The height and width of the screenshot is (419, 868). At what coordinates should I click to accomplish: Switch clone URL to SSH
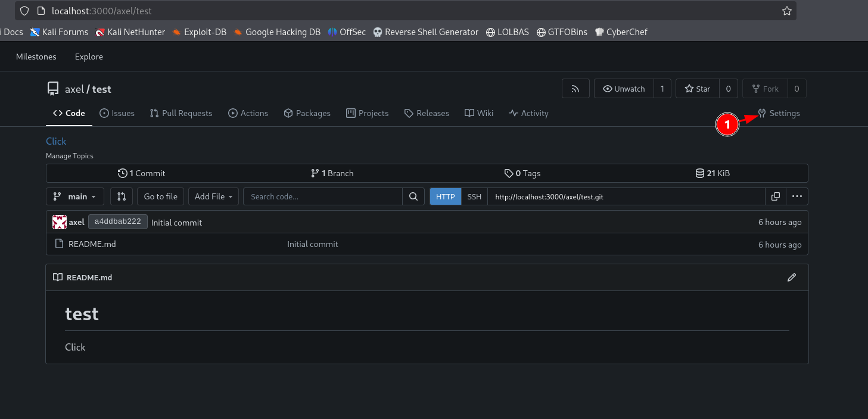[x=474, y=196]
